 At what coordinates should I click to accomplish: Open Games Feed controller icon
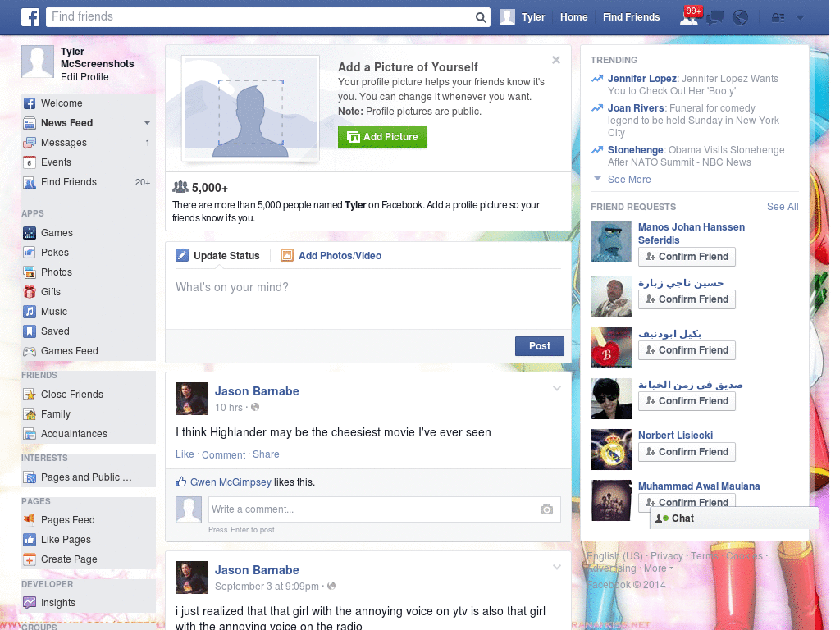pos(30,351)
